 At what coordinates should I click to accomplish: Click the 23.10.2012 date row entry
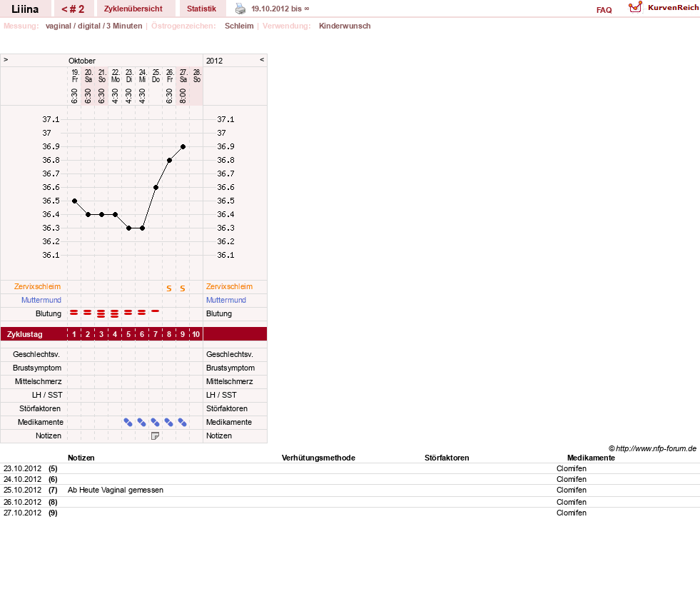pyautogui.click(x=22, y=468)
